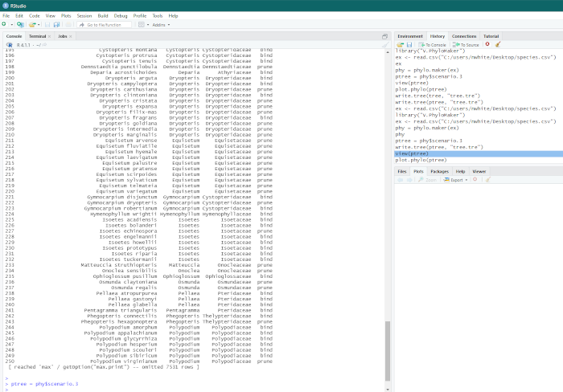This screenshot has height=392, width=563.
Task: Maximize the Console pane
Action: (x=384, y=36)
